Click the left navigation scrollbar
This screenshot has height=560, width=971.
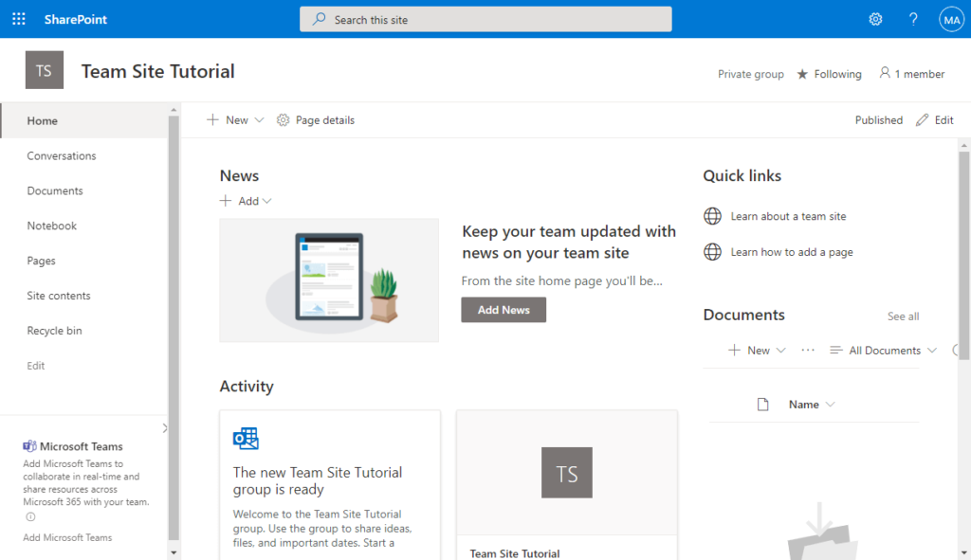click(174, 328)
